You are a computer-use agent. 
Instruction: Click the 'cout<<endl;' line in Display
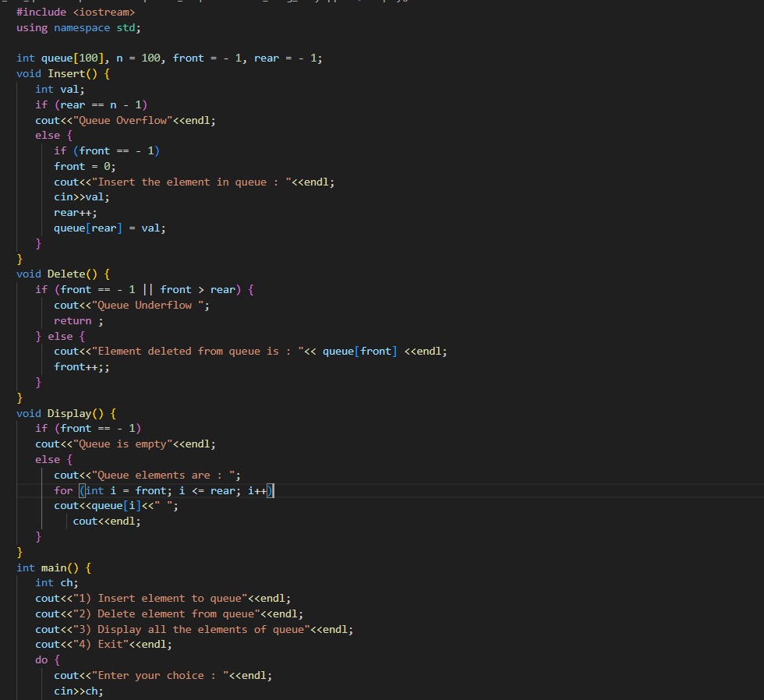[x=107, y=521]
